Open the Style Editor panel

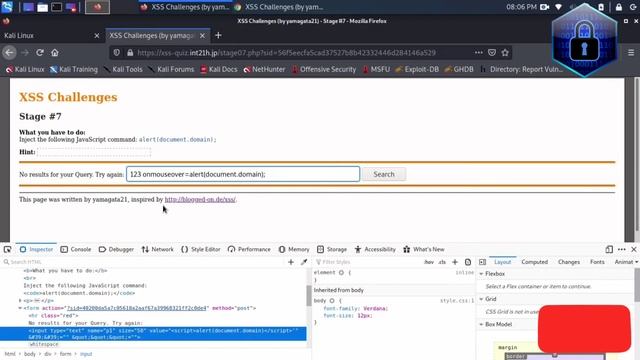[x=201, y=249]
